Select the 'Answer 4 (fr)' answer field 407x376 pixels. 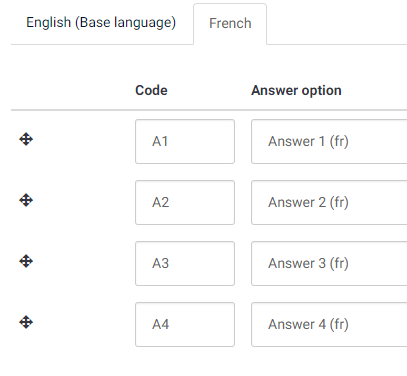pyautogui.click(x=329, y=325)
